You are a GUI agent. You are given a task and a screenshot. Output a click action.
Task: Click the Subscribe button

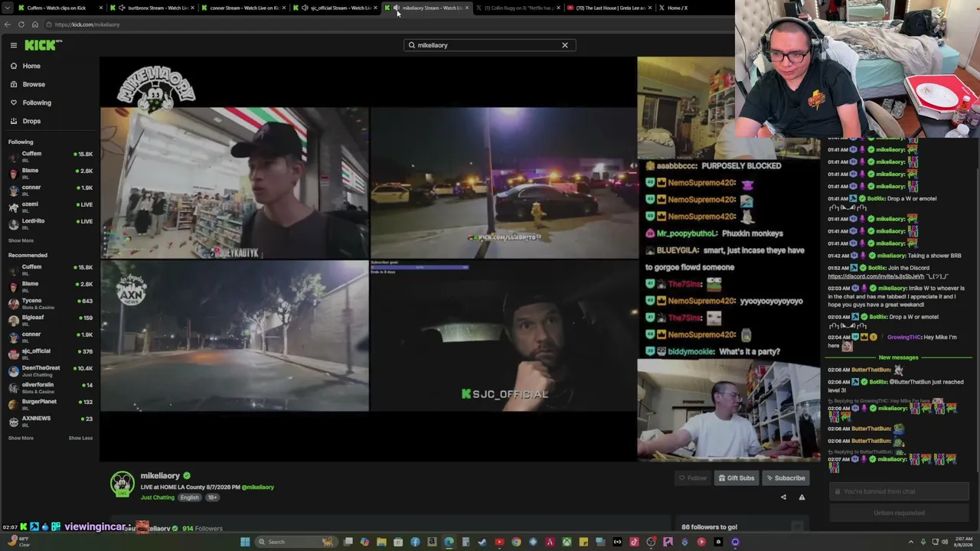point(786,478)
